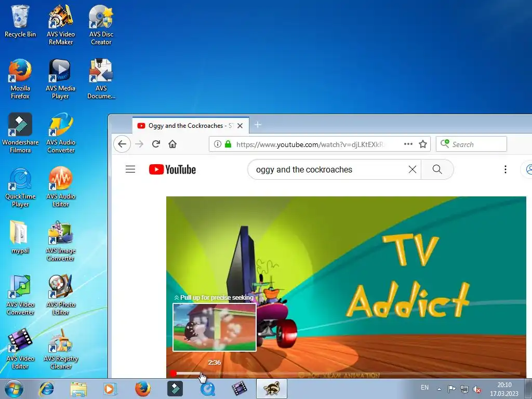Click the video seek bar at 2:36
The height and width of the screenshot is (399, 532).
(202, 374)
